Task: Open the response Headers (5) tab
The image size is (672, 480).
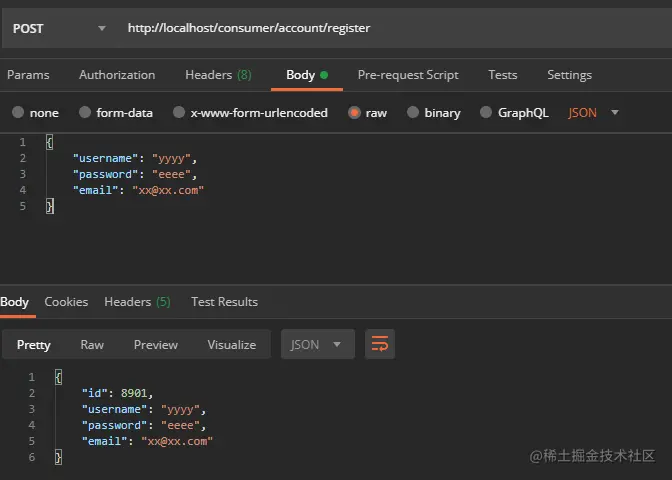Action: coord(137,302)
